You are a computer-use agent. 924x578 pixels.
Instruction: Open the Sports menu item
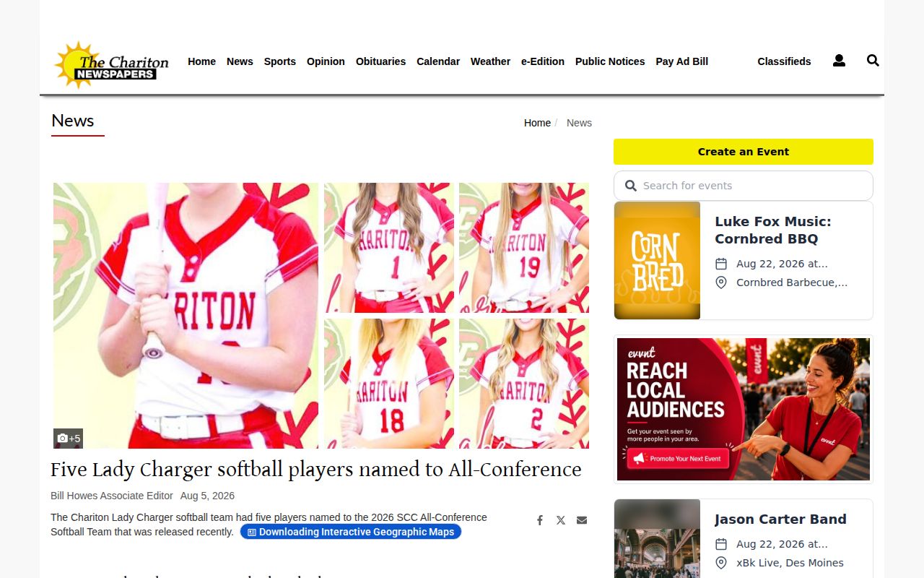[279, 61]
